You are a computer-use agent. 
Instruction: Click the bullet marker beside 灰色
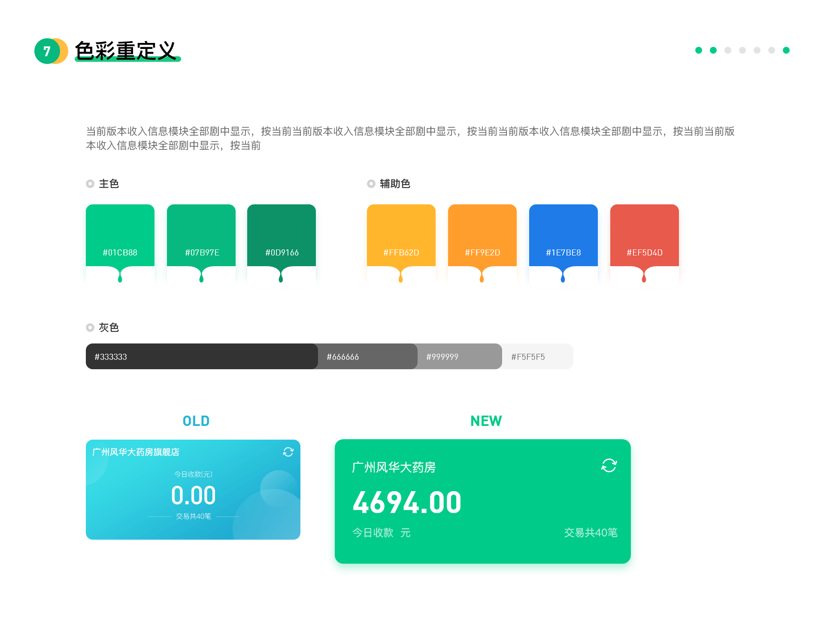[90, 328]
